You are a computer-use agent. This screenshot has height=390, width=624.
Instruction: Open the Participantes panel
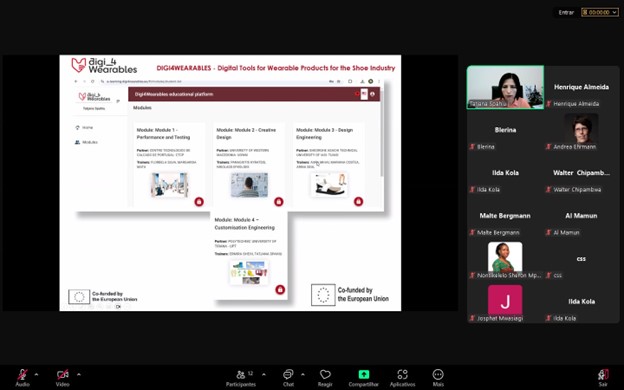[x=241, y=378]
